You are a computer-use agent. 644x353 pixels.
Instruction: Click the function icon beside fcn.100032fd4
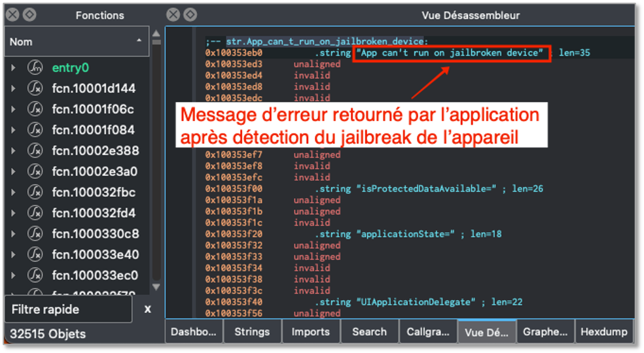(35, 212)
